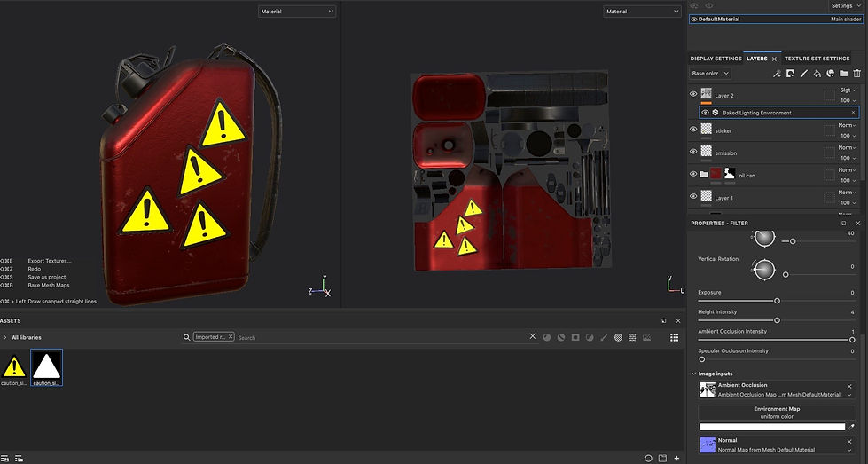
Task: Open the Settings dropdown at top right
Action: coord(845,5)
